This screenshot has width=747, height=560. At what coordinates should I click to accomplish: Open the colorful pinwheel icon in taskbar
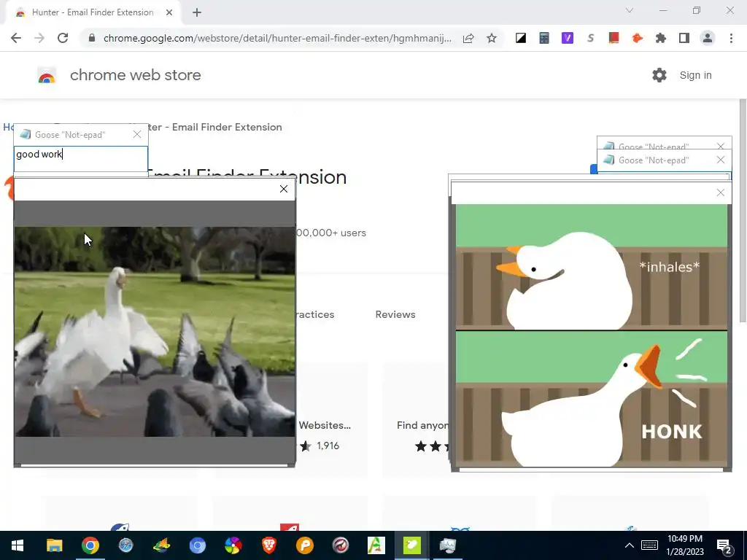click(233, 545)
